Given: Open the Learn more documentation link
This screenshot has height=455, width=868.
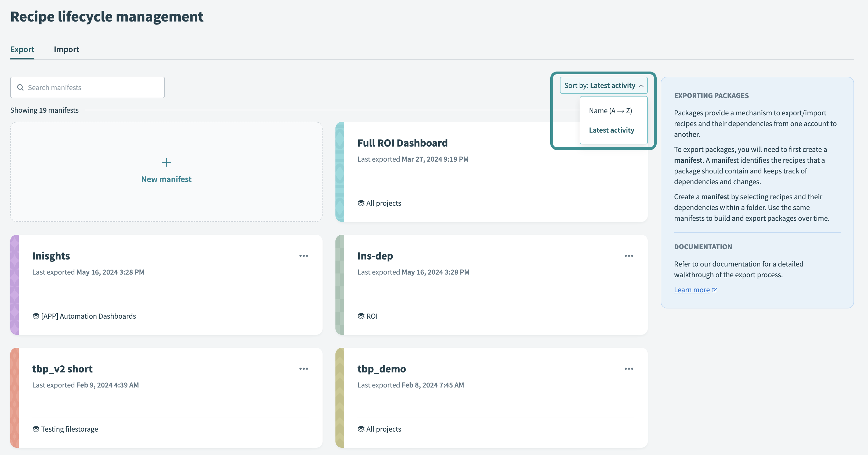Looking at the screenshot, I should (692, 290).
